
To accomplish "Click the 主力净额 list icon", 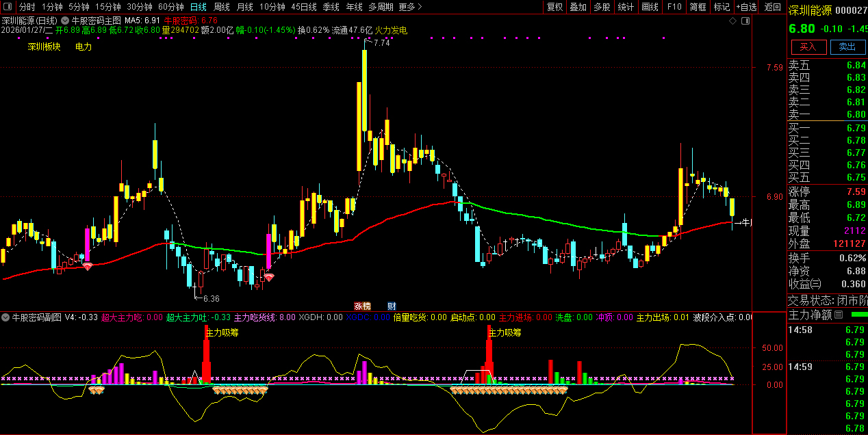I will click(x=839, y=315).
